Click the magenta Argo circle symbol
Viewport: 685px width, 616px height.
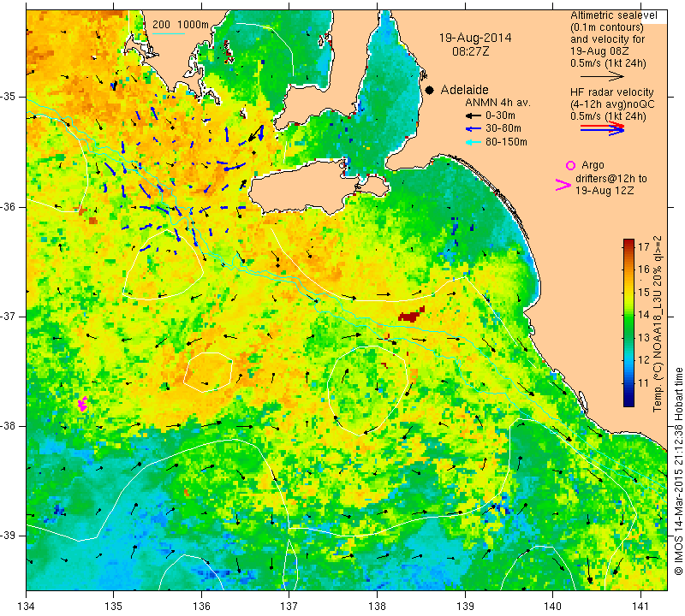pos(570,165)
